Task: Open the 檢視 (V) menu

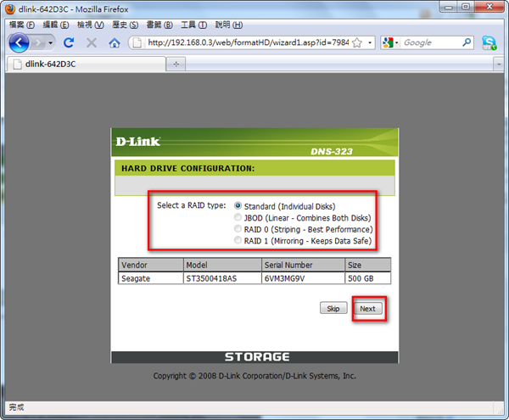Action: point(90,25)
